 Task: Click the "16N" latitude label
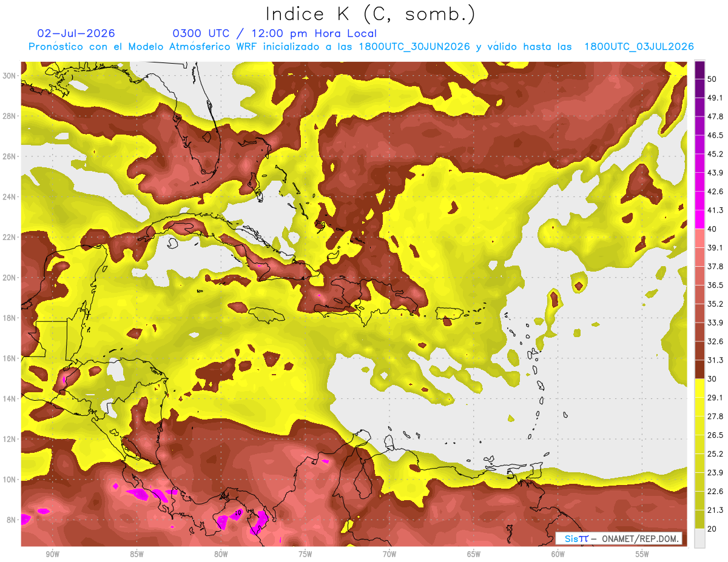(x=9, y=358)
